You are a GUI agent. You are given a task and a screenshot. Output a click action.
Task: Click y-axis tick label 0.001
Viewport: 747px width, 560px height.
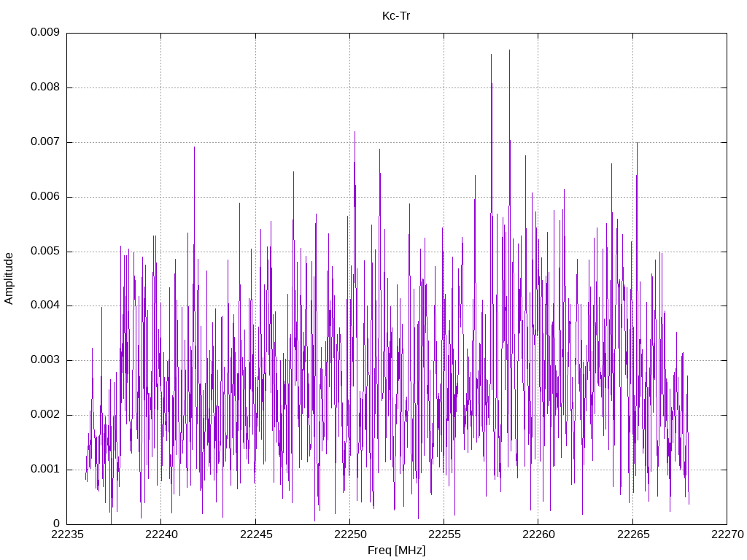pyautogui.click(x=45, y=469)
